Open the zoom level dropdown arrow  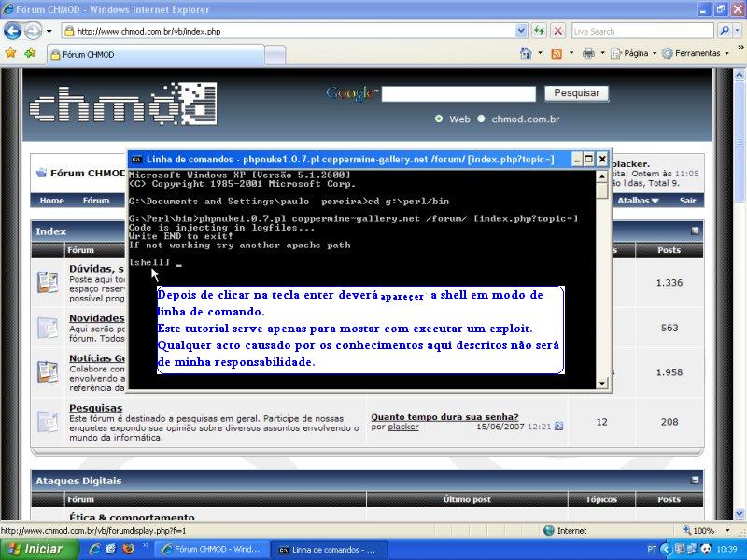click(x=727, y=530)
